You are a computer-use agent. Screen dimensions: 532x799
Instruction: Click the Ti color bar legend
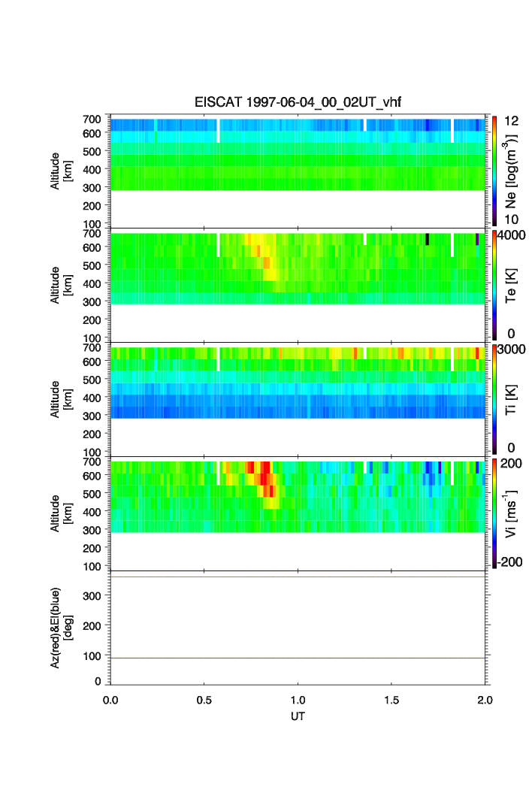(x=494, y=400)
